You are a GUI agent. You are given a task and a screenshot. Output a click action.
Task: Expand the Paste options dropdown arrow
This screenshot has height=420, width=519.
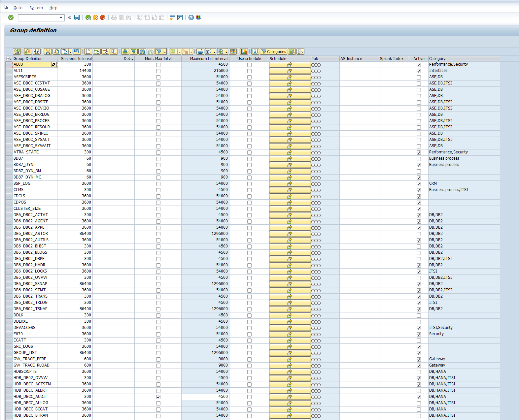(x=70, y=52)
